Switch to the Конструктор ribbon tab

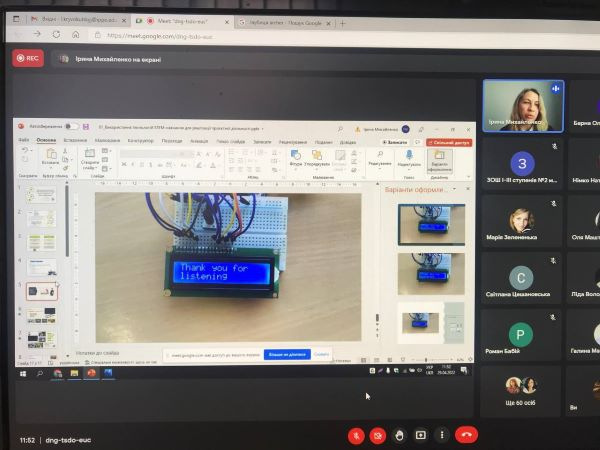(140, 141)
